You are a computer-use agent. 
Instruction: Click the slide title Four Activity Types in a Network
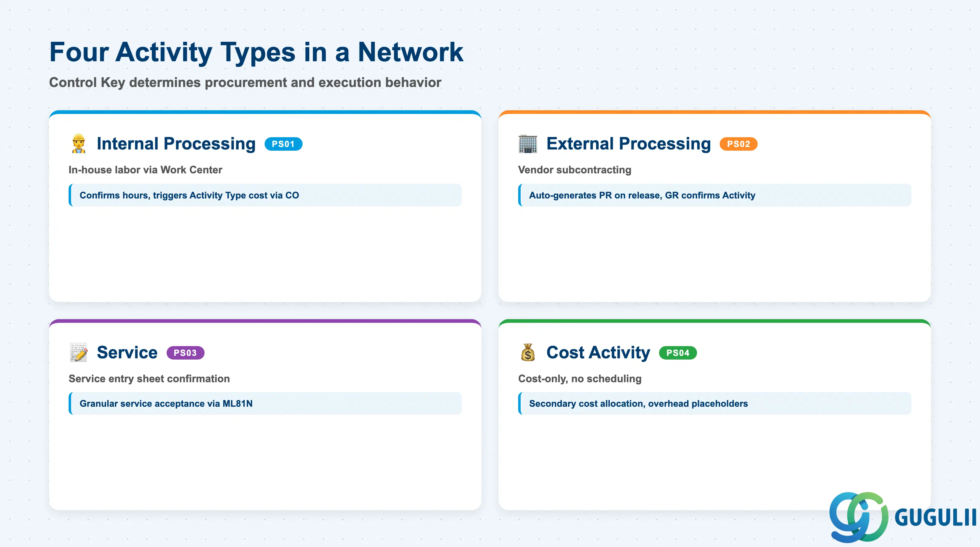[x=256, y=52]
